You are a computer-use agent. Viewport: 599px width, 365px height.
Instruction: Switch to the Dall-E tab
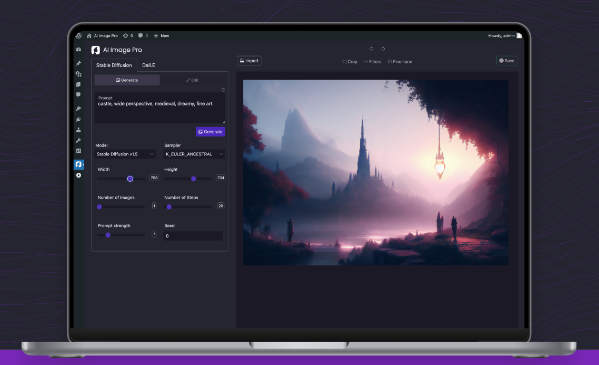(x=149, y=65)
